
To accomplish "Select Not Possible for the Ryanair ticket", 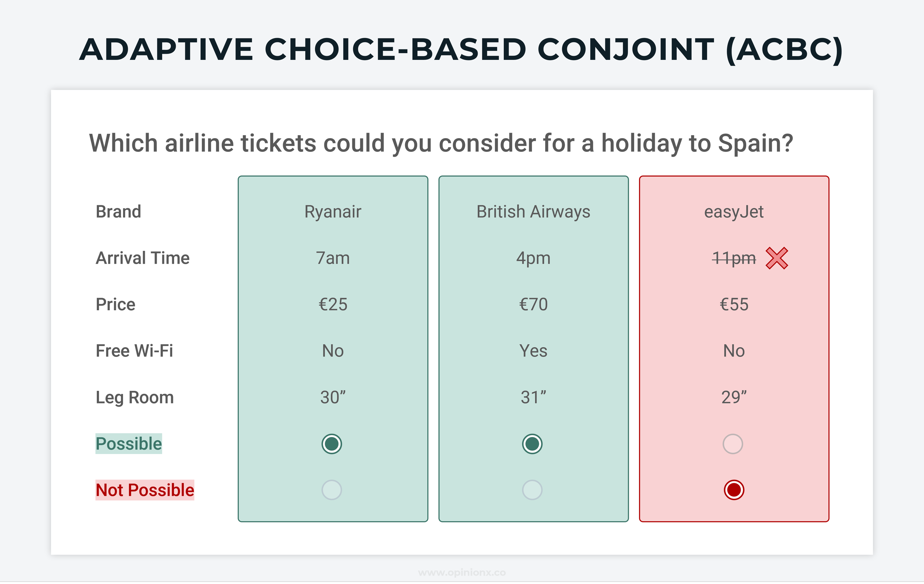I will point(332,490).
